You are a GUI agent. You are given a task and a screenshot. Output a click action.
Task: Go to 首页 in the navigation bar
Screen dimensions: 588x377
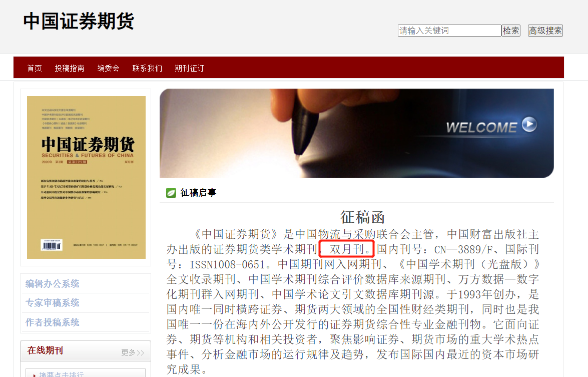point(35,68)
